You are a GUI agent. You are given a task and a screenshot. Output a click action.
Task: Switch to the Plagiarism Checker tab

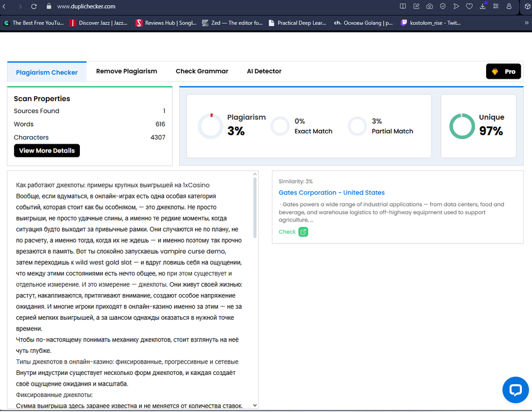pyautogui.click(x=47, y=72)
